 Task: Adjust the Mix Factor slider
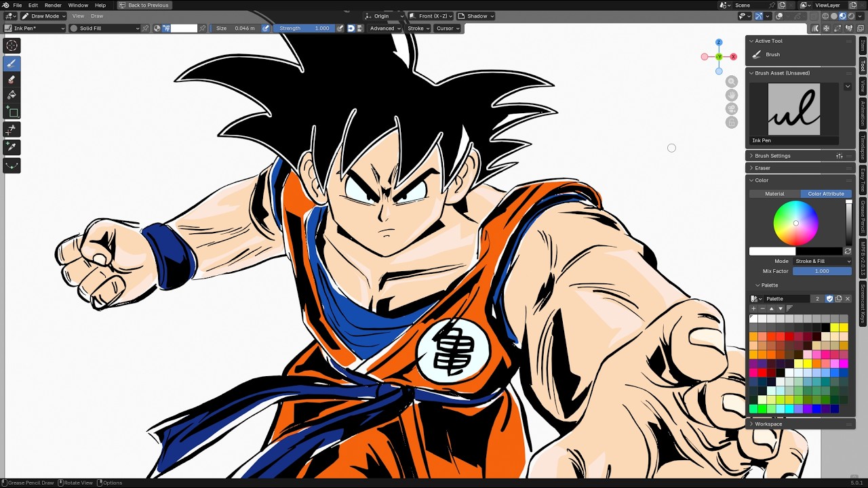click(x=822, y=271)
